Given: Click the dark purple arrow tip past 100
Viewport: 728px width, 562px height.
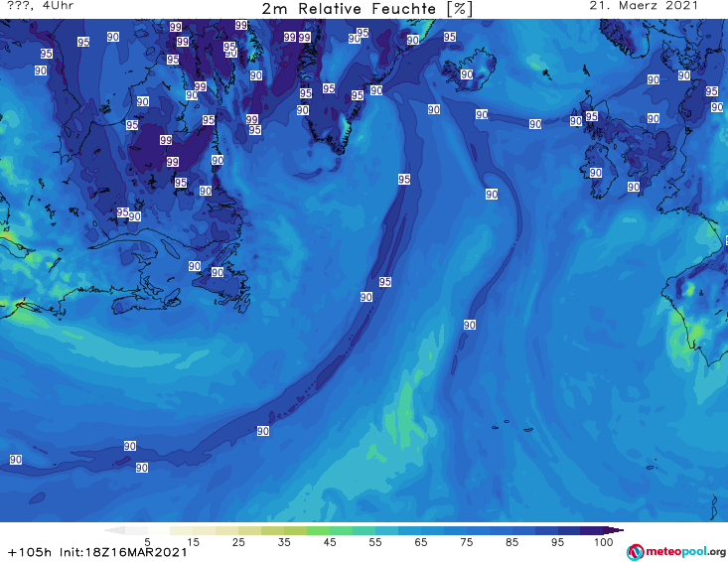Looking at the screenshot, I should 614,530.
